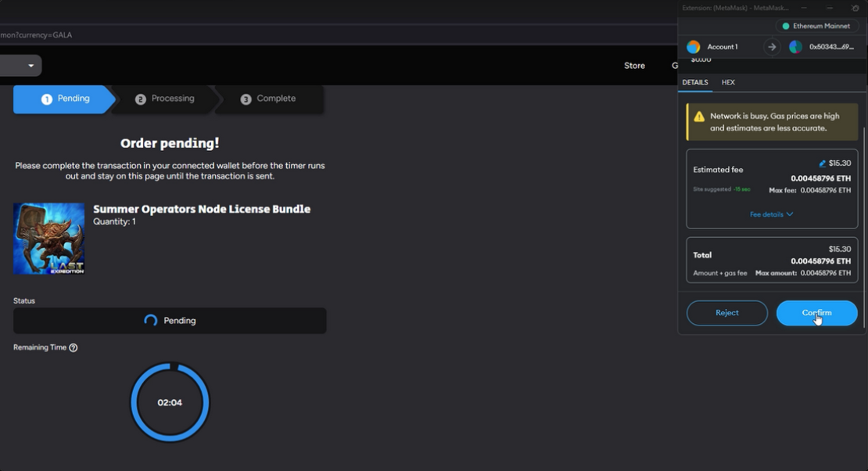Image resolution: width=868 pixels, height=471 pixels.
Task: Open the Store menu item
Action: (634, 66)
